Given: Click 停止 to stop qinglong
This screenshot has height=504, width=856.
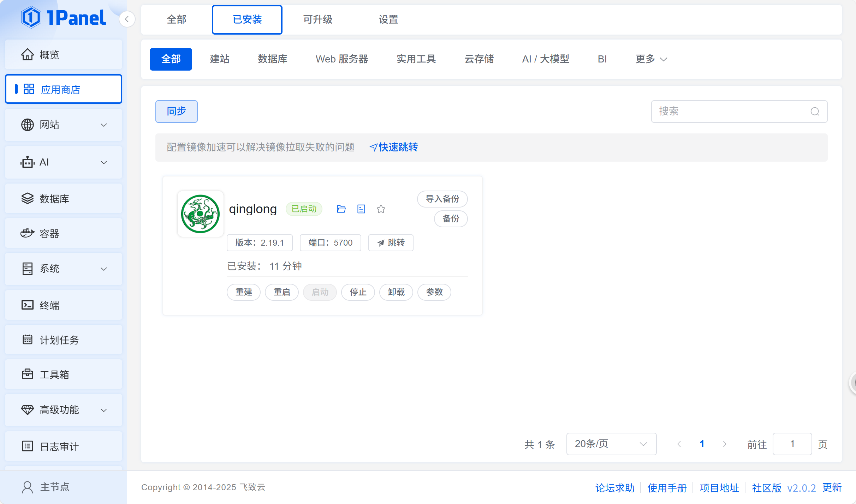Looking at the screenshot, I should tap(358, 292).
